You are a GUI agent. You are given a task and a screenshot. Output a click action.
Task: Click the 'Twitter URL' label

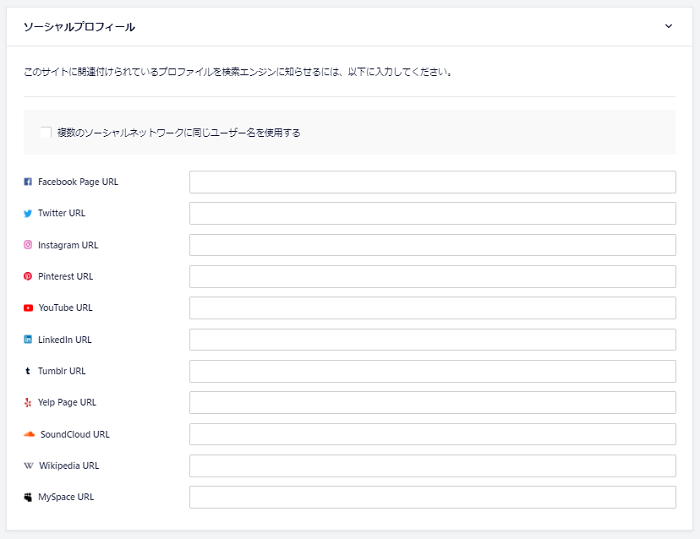[62, 213]
